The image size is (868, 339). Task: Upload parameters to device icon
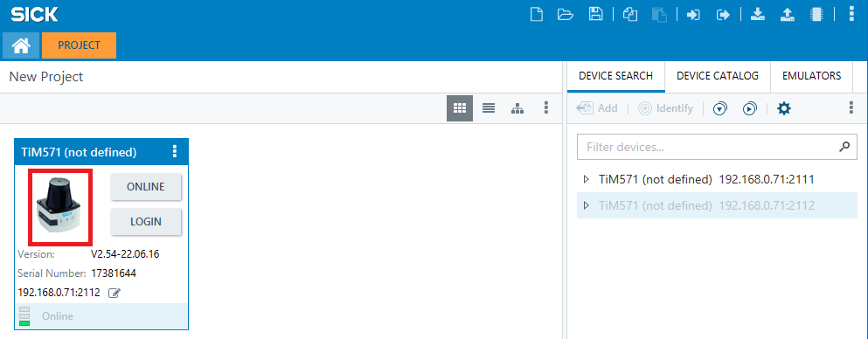click(x=788, y=15)
